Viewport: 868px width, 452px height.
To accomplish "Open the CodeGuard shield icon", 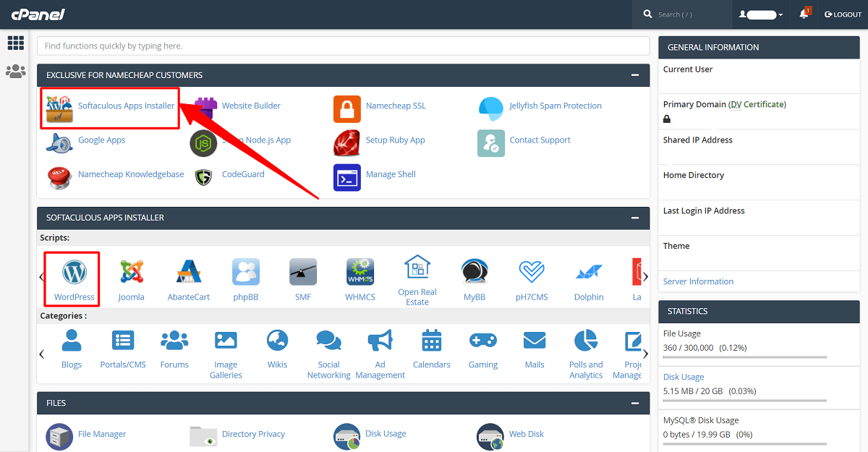I will click(x=203, y=176).
